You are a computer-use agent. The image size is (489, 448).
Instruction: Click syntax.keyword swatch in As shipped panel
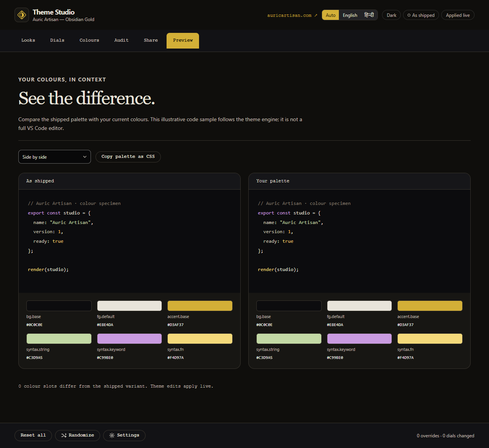click(x=130, y=339)
